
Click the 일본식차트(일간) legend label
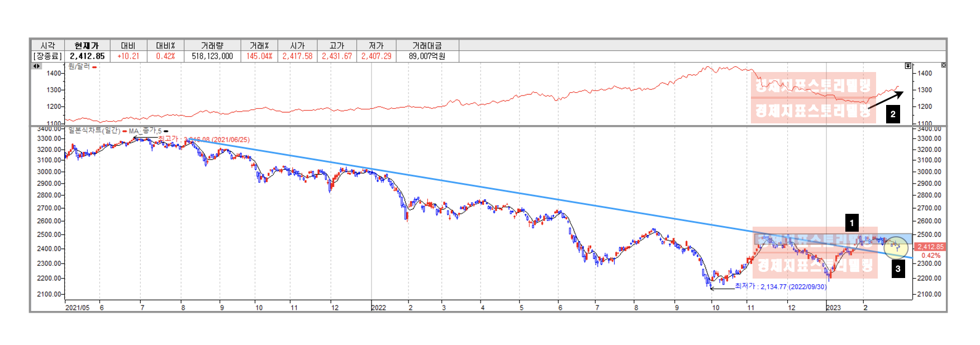[94, 131]
